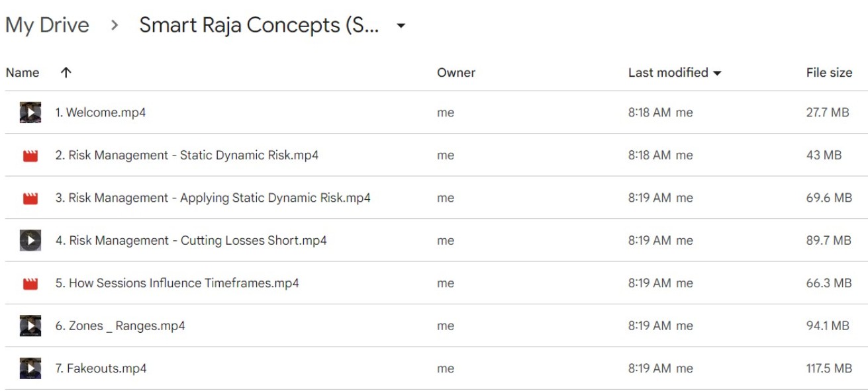The width and height of the screenshot is (868, 391).
Task: Click the File size column header
Action: [829, 73]
